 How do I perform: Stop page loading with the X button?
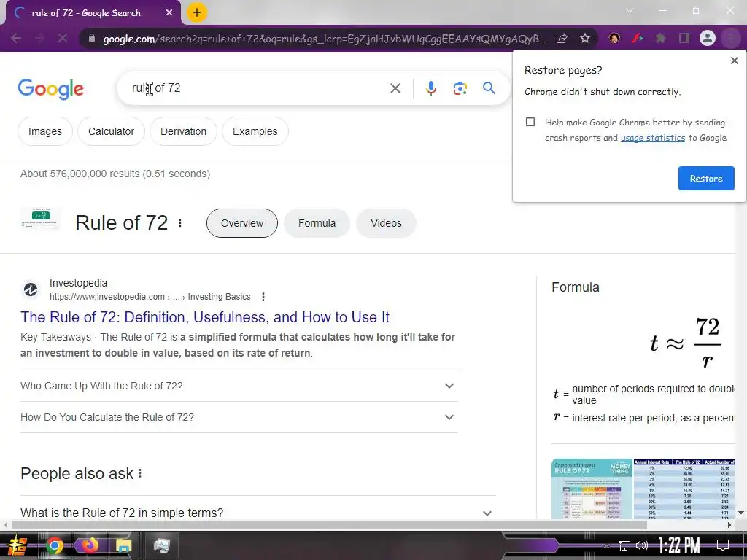coord(63,38)
